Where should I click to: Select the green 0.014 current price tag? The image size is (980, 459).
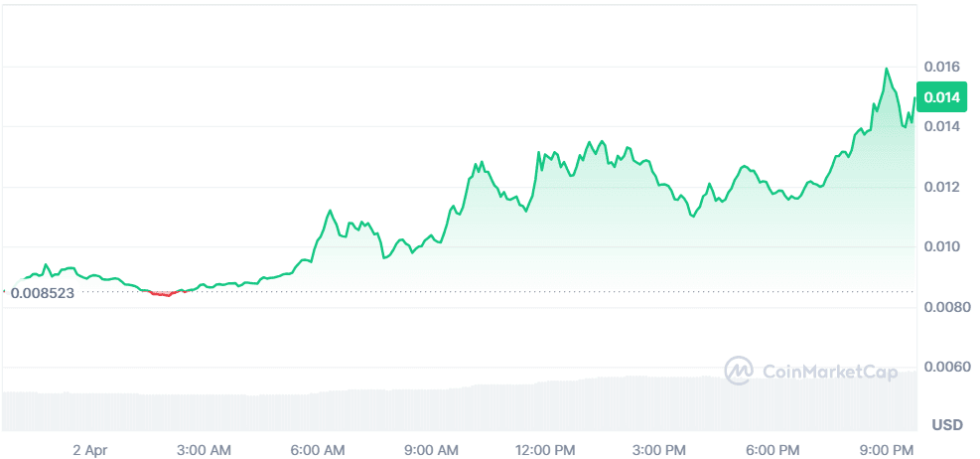[941, 97]
